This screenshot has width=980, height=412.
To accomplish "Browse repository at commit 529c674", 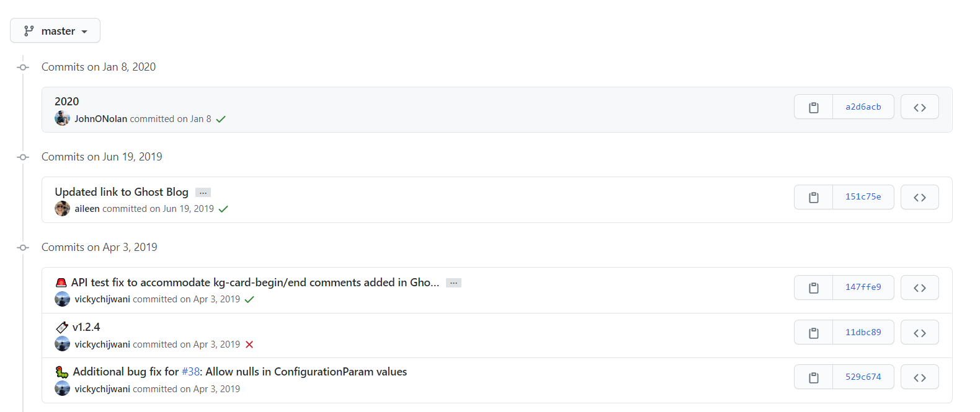I will pyautogui.click(x=919, y=377).
